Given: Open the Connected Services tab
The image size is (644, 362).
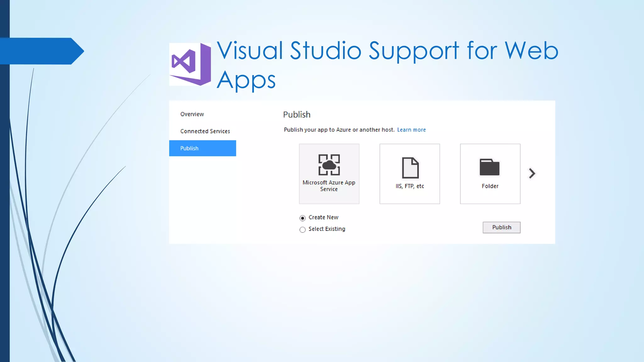Looking at the screenshot, I should [205, 131].
